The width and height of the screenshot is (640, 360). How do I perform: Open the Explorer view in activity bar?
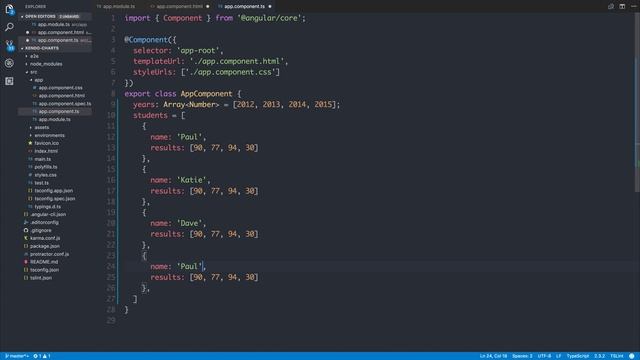9,9
